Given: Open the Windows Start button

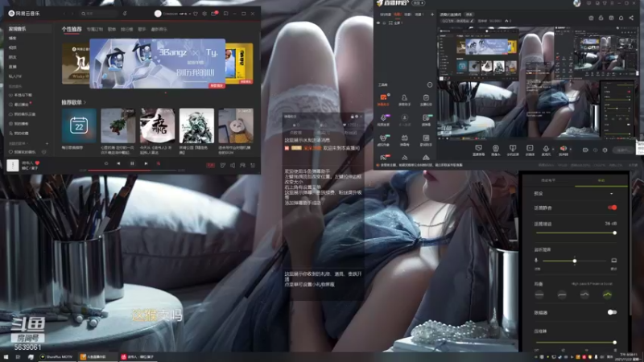Looking at the screenshot, I should click(6, 357).
